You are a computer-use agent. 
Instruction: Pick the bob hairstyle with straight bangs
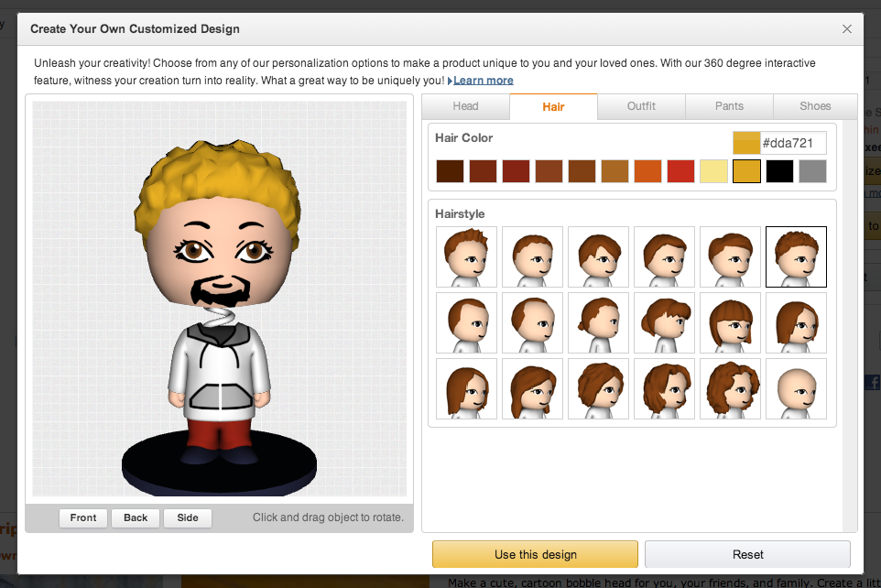point(730,322)
